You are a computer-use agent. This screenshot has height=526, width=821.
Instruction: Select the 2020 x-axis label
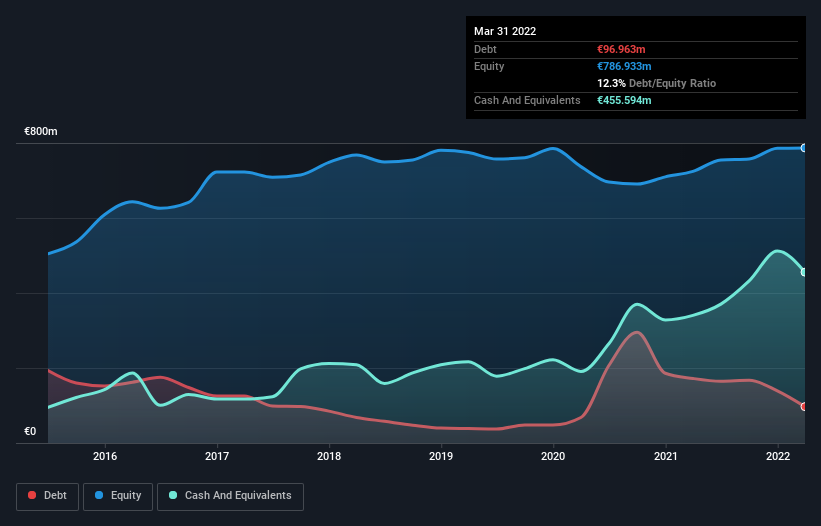[x=553, y=456]
